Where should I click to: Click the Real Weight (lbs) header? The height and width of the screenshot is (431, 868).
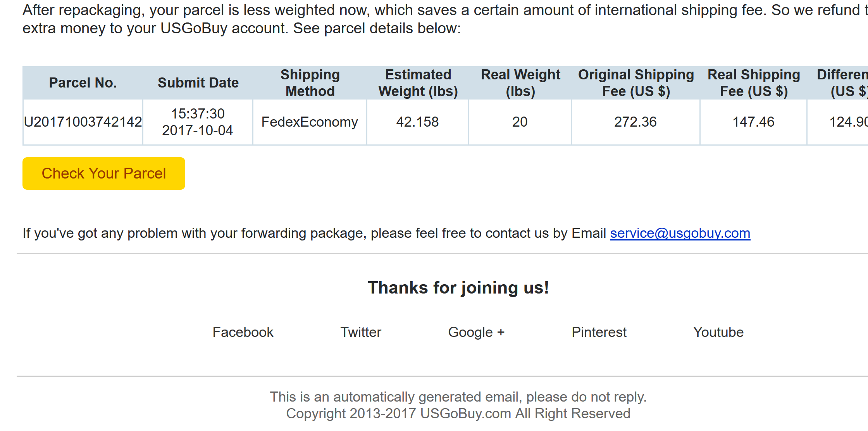520,83
